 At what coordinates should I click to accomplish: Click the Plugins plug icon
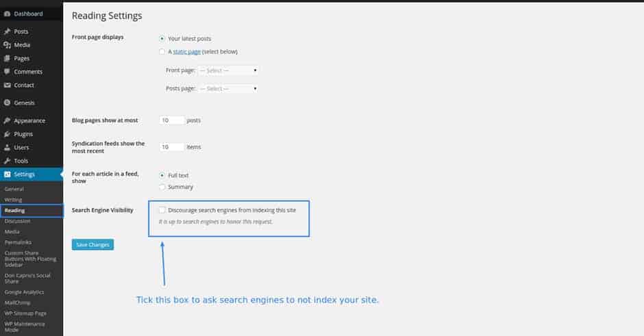pyautogui.click(x=7, y=134)
